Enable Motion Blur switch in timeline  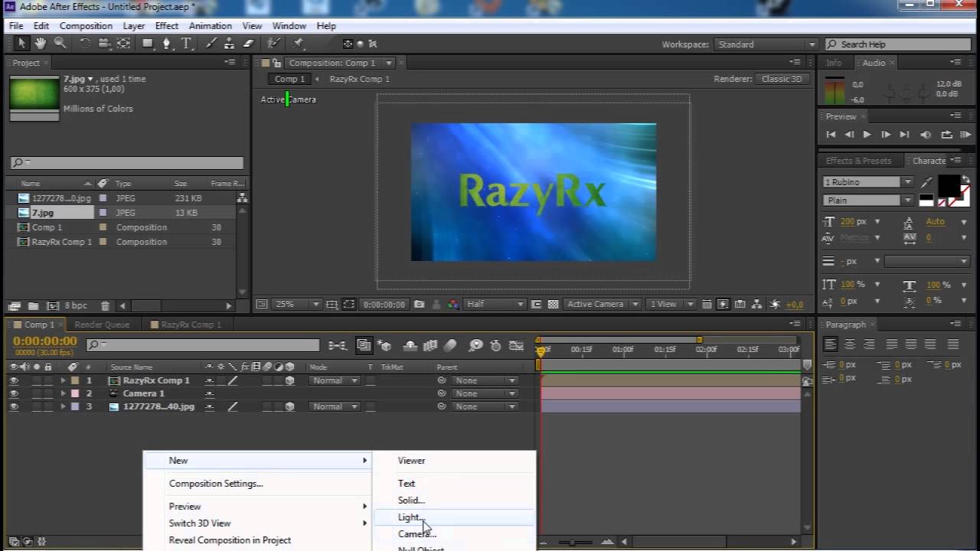[x=450, y=346]
